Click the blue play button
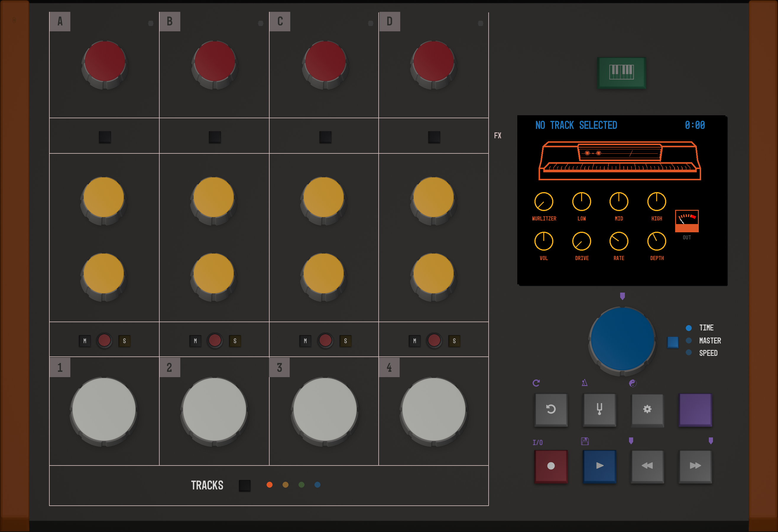The width and height of the screenshot is (778, 532). coord(599,466)
